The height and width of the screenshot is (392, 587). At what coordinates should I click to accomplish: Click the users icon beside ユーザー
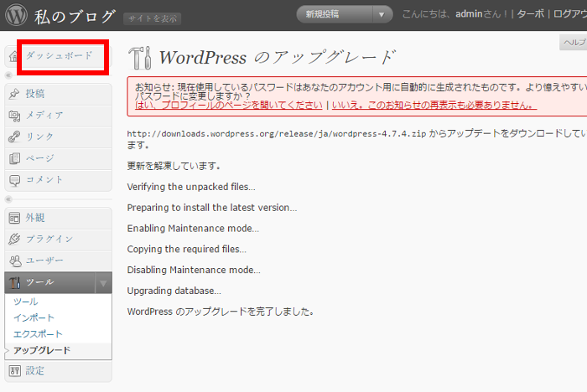pyautogui.click(x=15, y=261)
